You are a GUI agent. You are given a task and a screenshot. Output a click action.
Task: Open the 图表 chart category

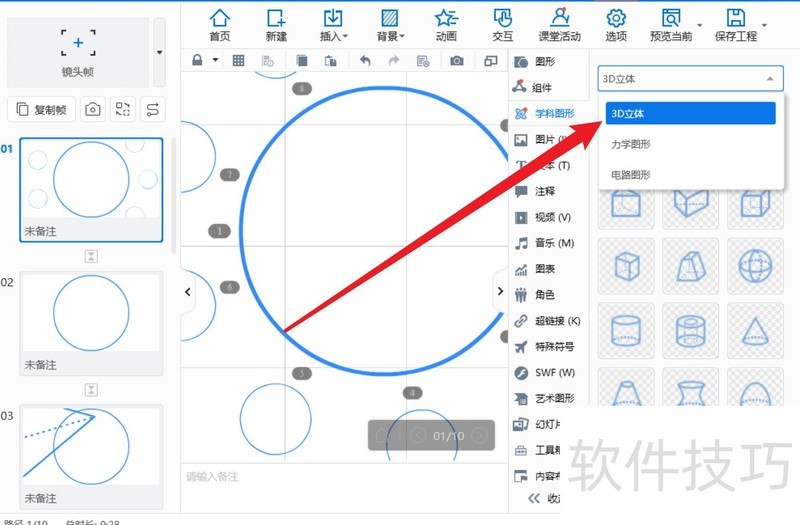(535, 269)
